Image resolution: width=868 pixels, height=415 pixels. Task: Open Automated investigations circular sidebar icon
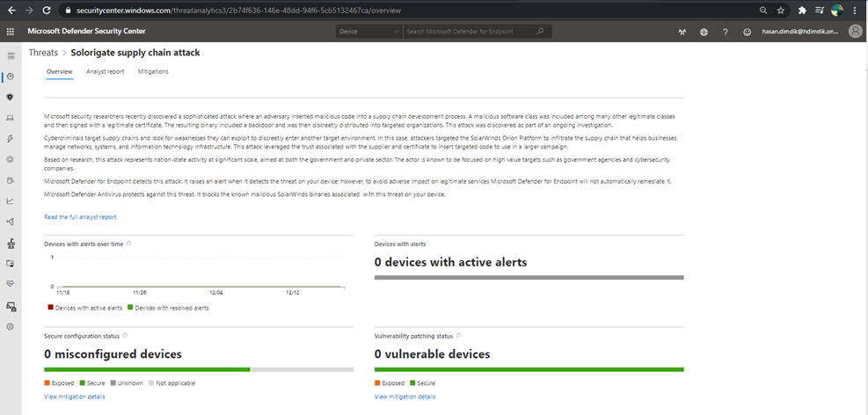pos(10,159)
